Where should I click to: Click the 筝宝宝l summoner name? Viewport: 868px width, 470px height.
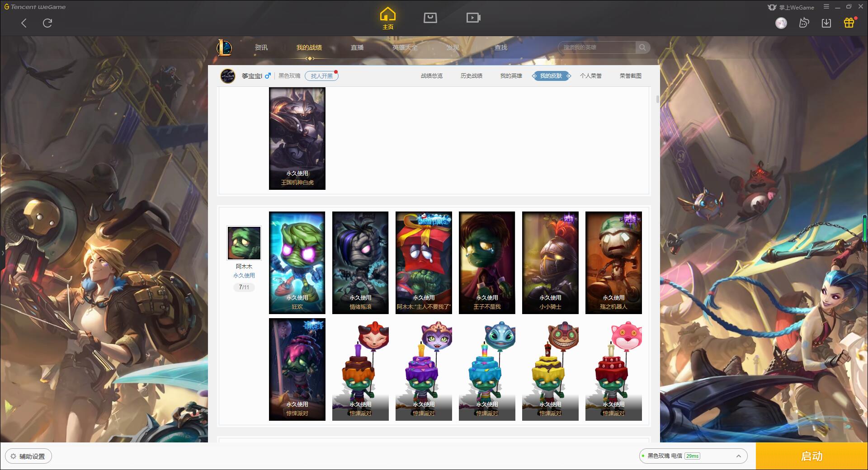pyautogui.click(x=252, y=76)
